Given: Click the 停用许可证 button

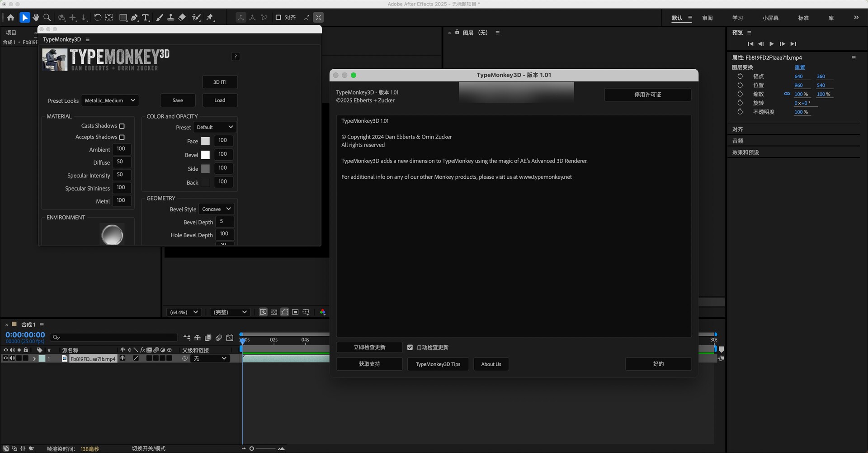Looking at the screenshot, I should (x=647, y=95).
